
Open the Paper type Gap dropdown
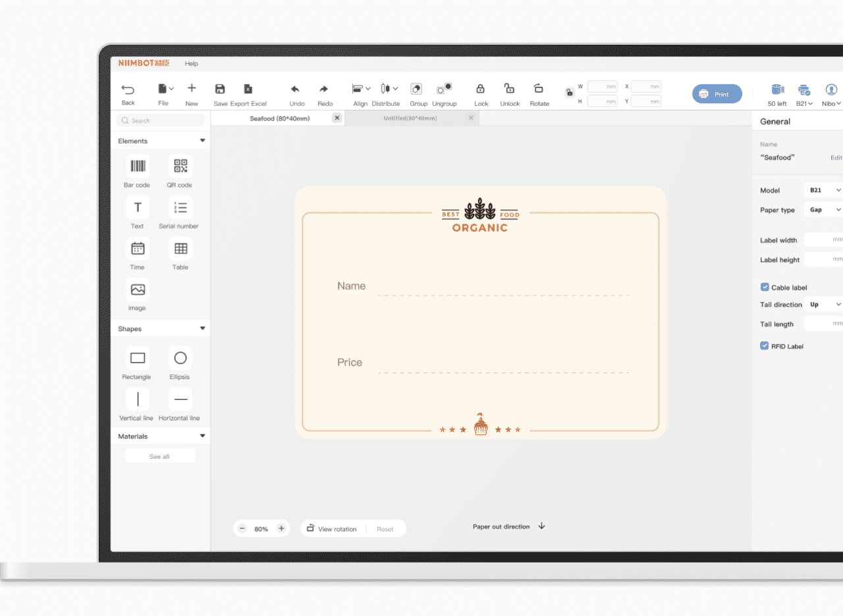pos(823,210)
